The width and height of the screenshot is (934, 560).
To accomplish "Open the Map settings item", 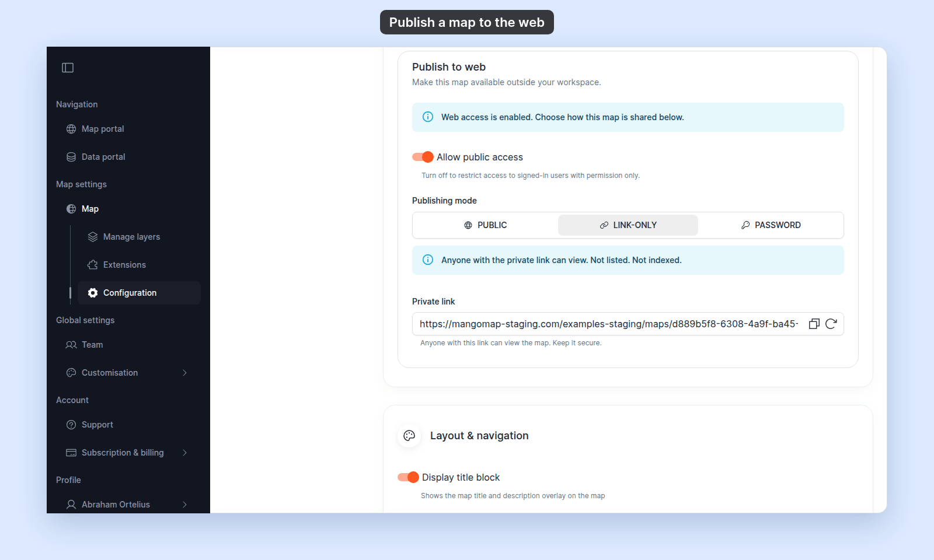I will coord(128,209).
